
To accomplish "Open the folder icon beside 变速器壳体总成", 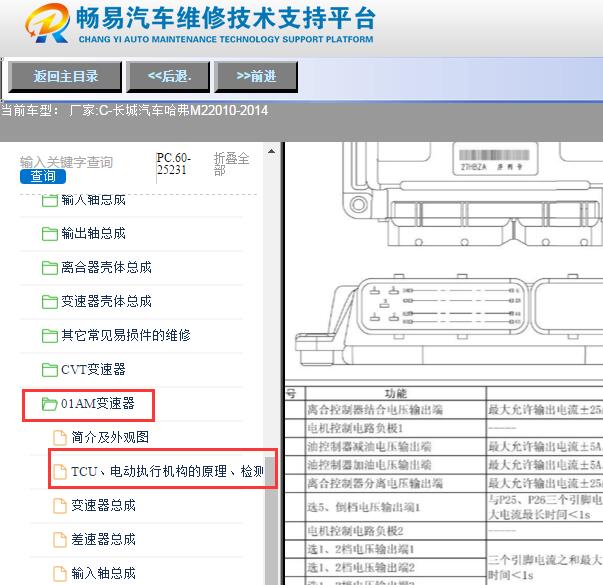I will click(50, 302).
